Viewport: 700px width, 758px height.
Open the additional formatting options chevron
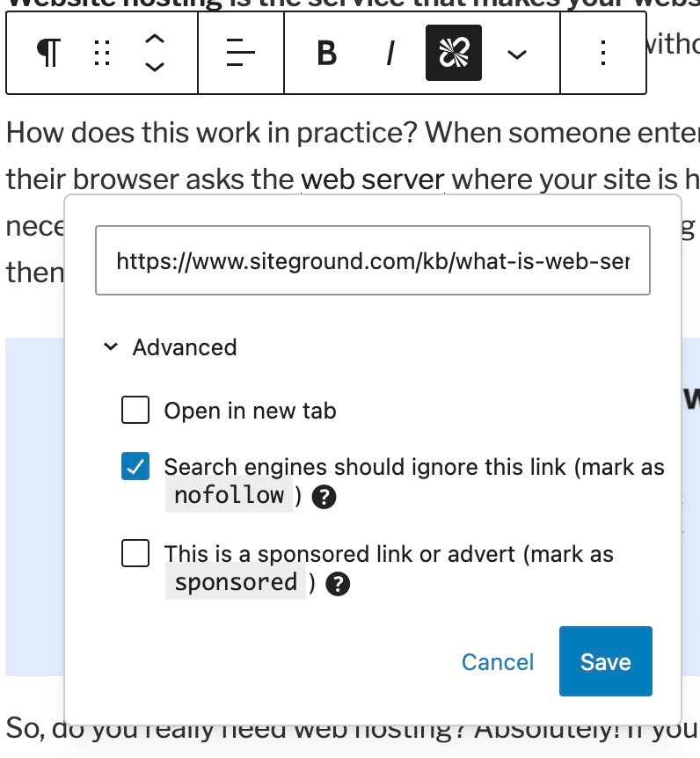[517, 53]
